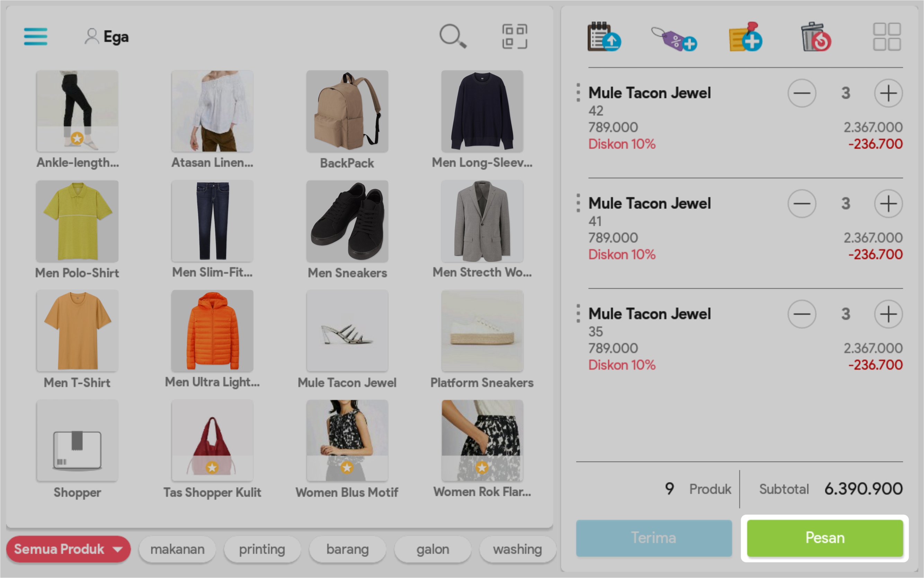Select the makanan category tab
Screen dimensions: 924x578
tap(177, 549)
